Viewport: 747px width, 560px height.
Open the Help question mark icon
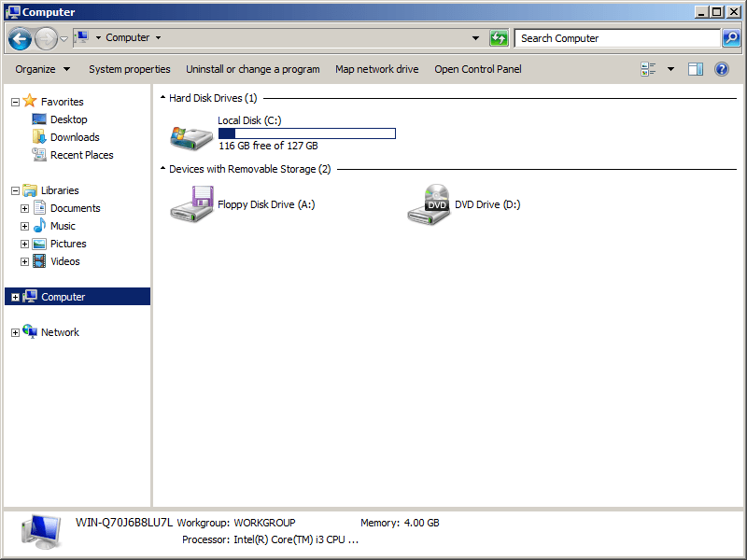(x=722, y=69)
